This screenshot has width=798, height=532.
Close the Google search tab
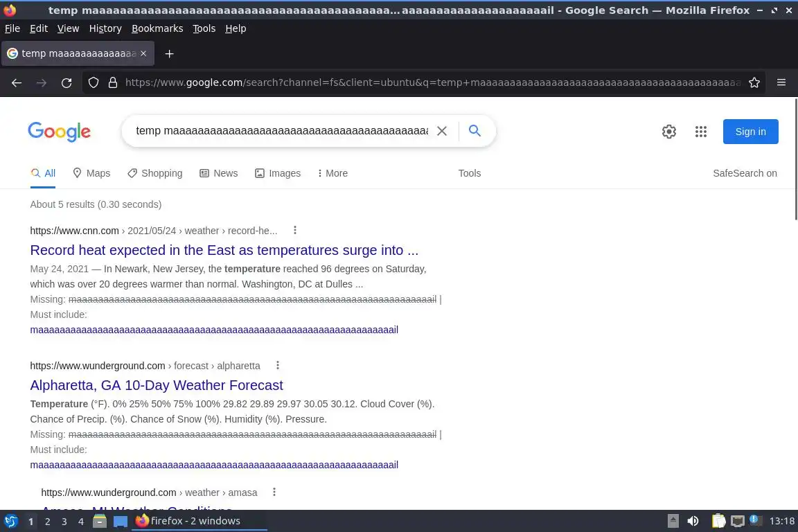click(143, 53)
